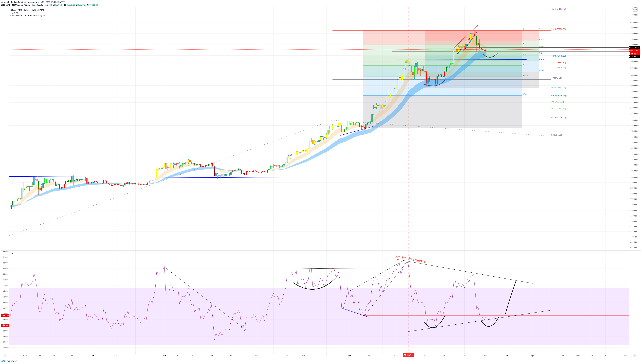Click the 0.236(20116.00) Fibonacci label
This screenshot has width=642, height=364.
click(558, 117)
